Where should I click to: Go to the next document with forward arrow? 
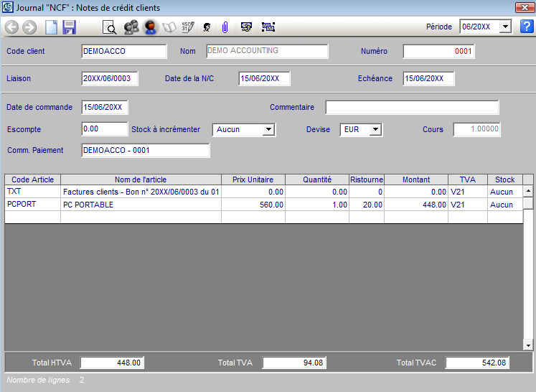click(x=29, y=27)
